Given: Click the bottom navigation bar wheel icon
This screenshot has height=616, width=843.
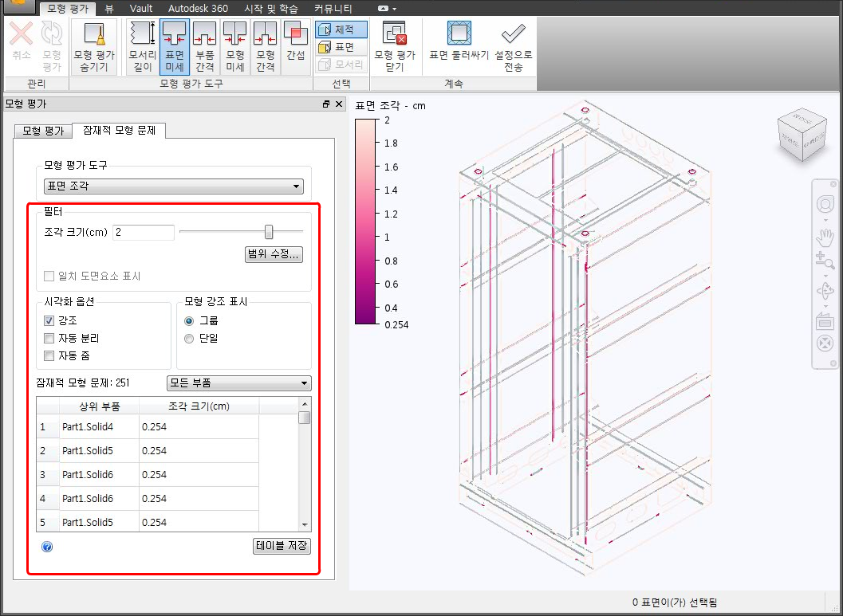Looking at the screenshot, I should [x=825, y=343].
